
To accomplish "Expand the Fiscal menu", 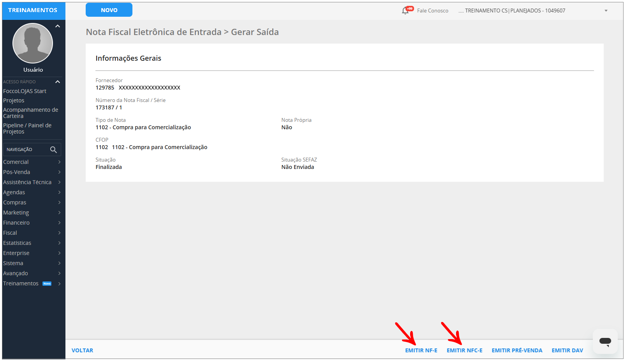I will tap(10, 232).
